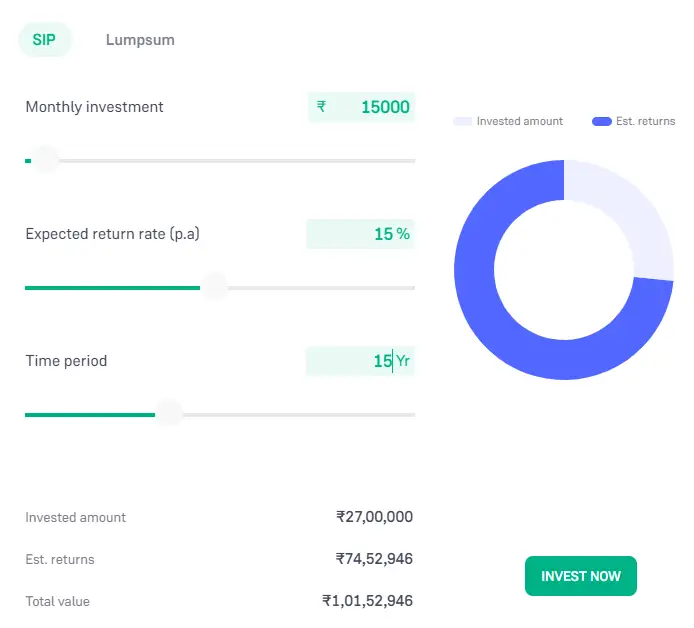Click the rupee symbol in the investment field
Image resolution: width=694 pixels, height=628 pixels.
point(321,107)
